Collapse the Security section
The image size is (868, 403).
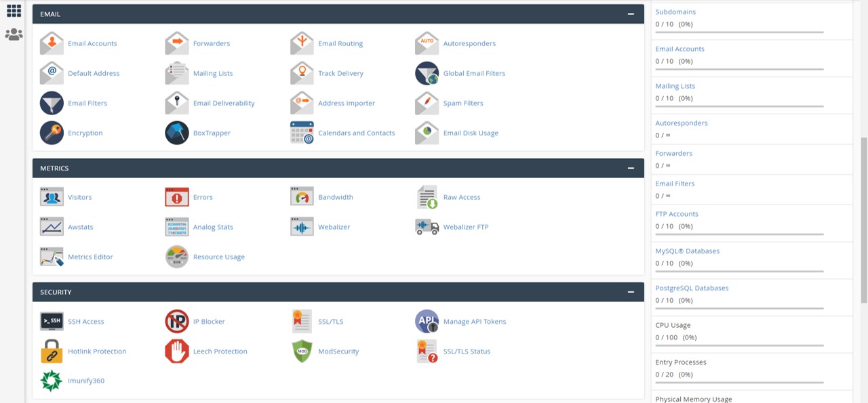631,292
